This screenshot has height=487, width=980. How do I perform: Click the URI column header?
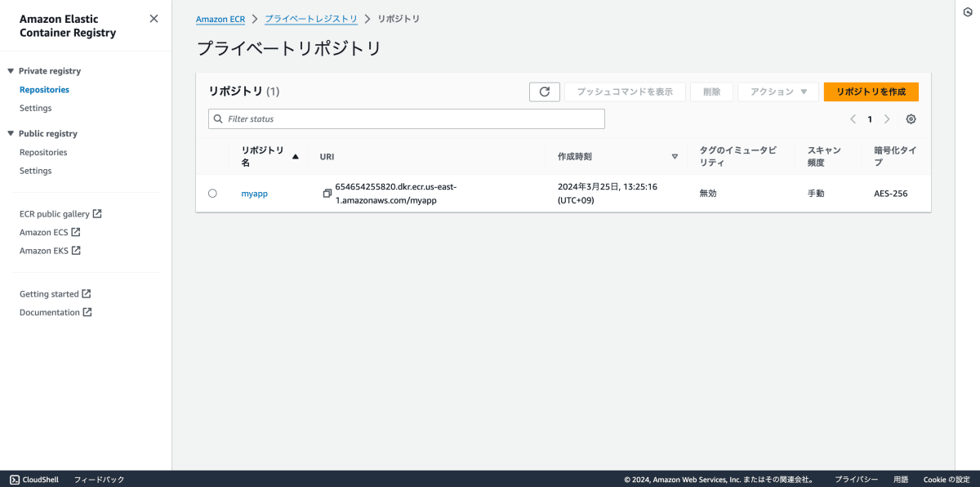[327, 156]
